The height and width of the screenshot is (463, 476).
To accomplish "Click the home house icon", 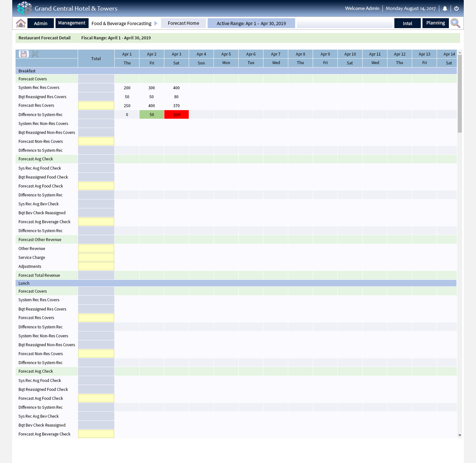I will pos(21,23).
